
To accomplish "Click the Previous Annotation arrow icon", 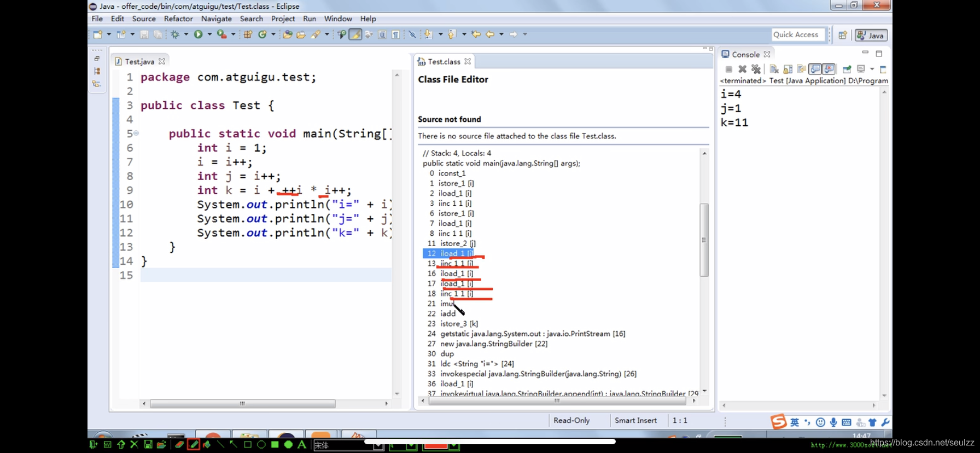I will [x=452, y=34].
